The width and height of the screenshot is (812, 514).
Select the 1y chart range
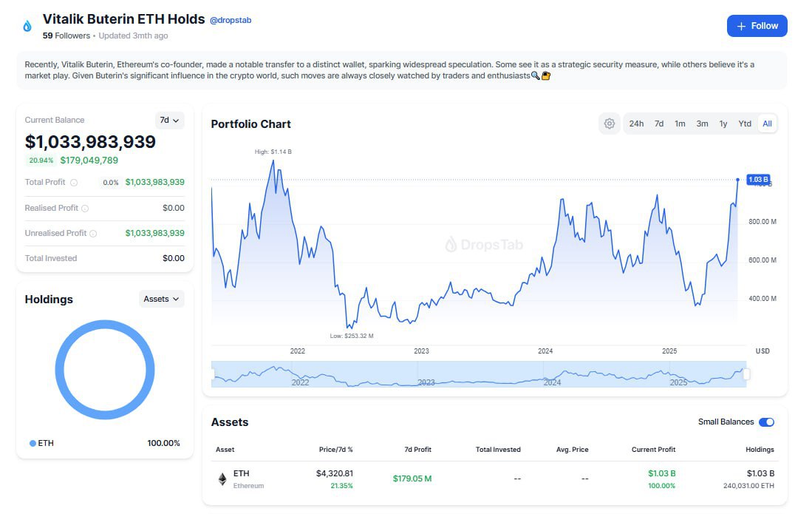723,124
